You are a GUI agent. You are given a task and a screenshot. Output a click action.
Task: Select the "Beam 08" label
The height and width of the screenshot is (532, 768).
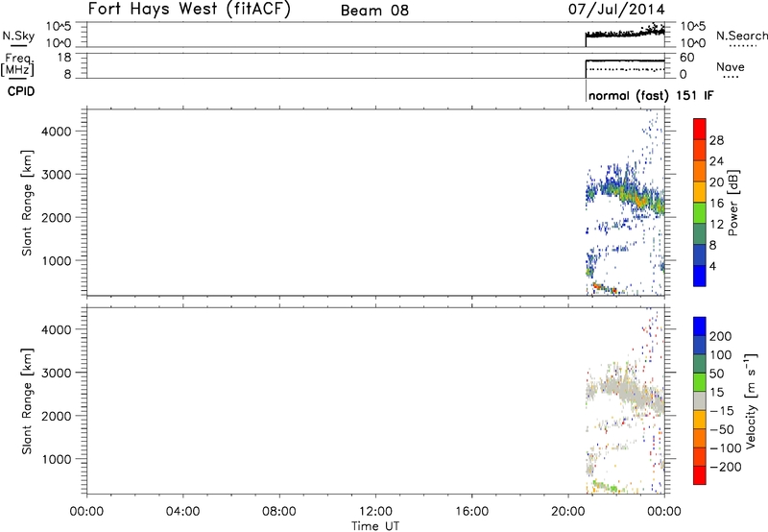(374, 11)
